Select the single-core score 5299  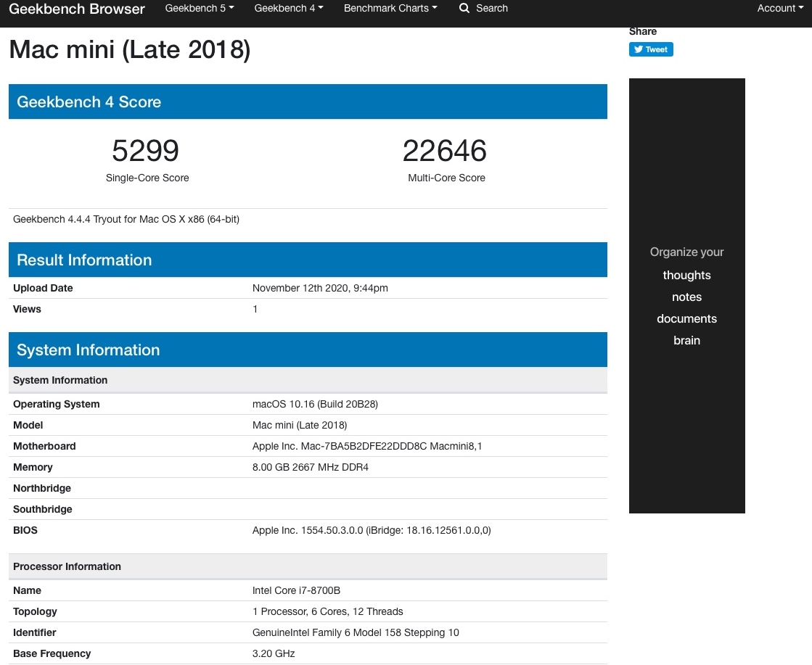(x=146, y=151)
